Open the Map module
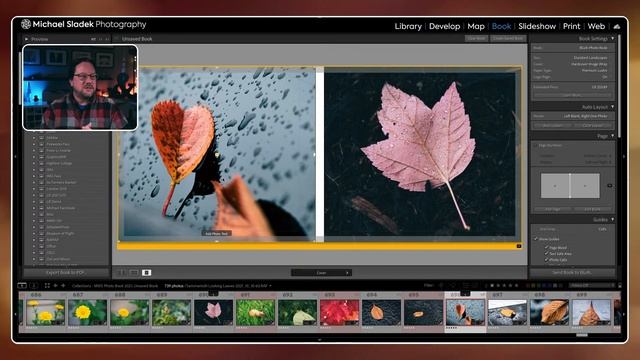 tap(476, 26)
